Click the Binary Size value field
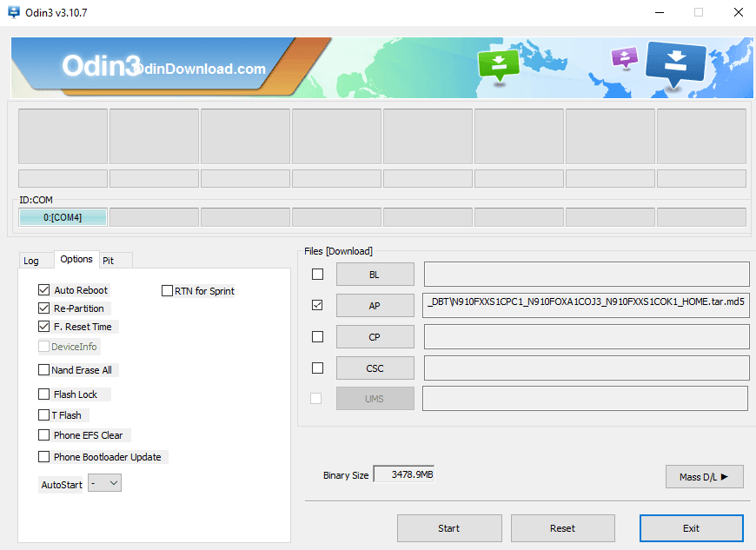The height and width of the screenshot is (550, 756). [404, 474]
